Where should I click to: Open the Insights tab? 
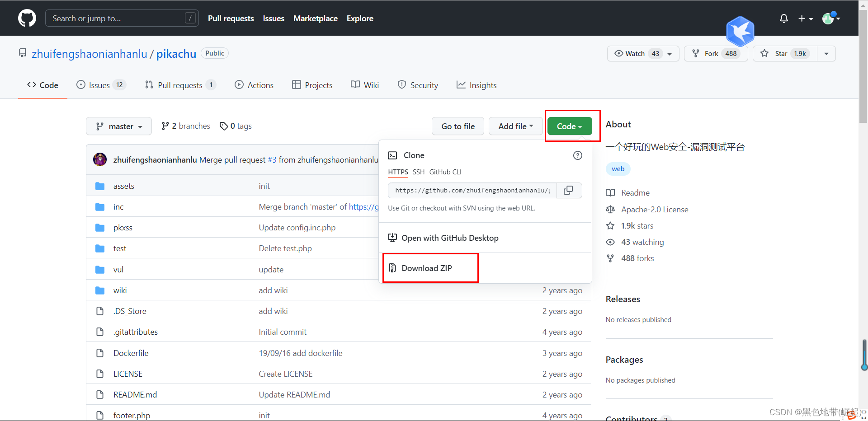pos(476,85)
